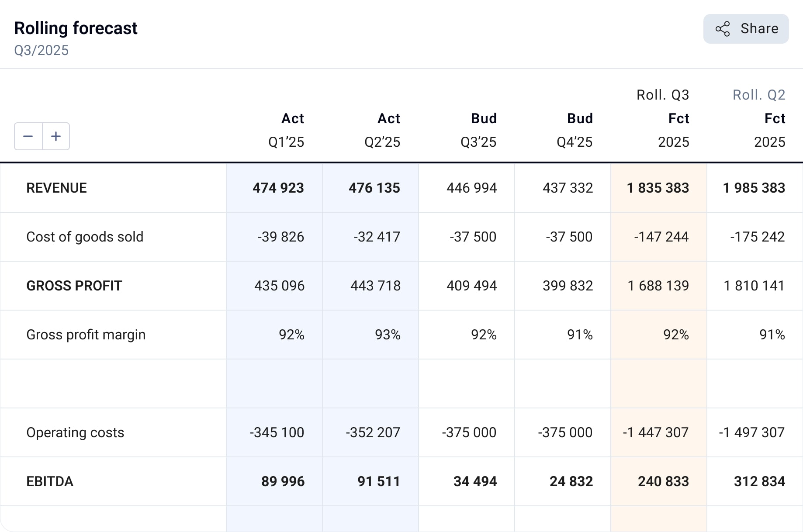
Task: Select Q2'25 EBITDA value 91 511
Action: [x=378, y=481]
